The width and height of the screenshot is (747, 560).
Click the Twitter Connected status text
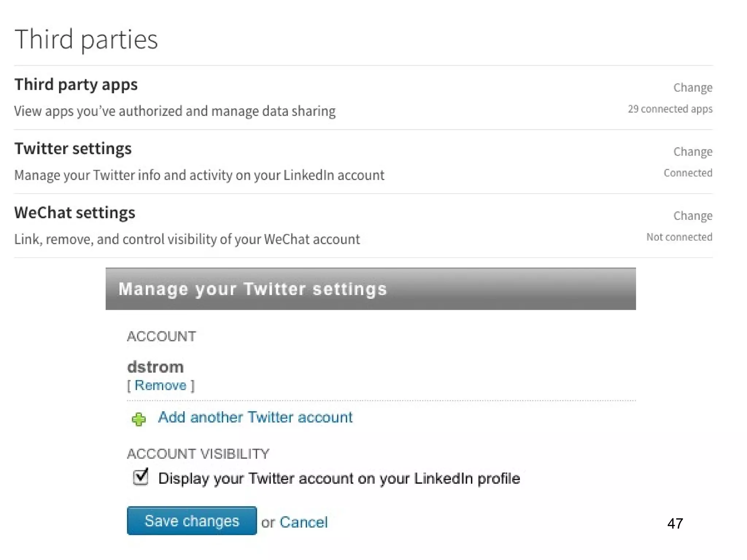pyautogui.click(x=688, y=173)
